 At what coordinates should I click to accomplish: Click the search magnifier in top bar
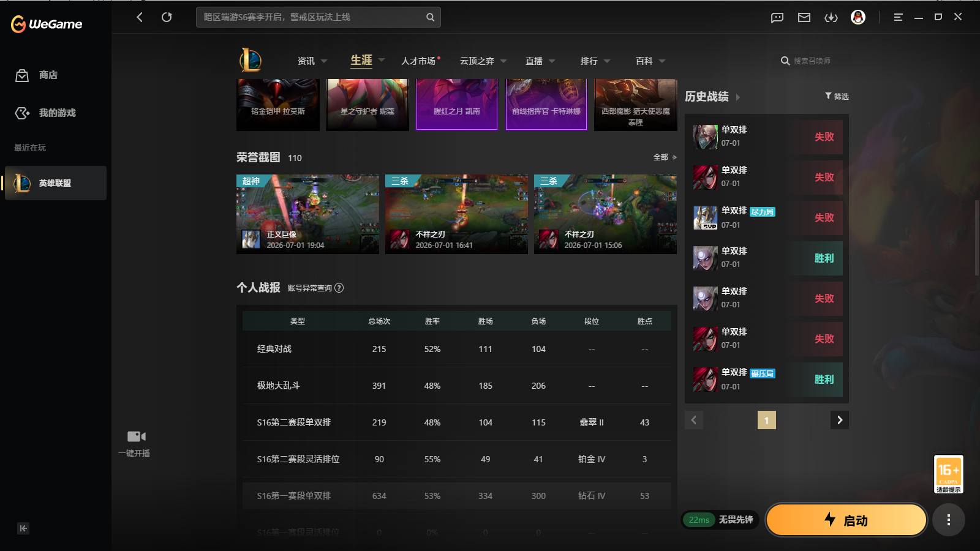tap(431, 17)
